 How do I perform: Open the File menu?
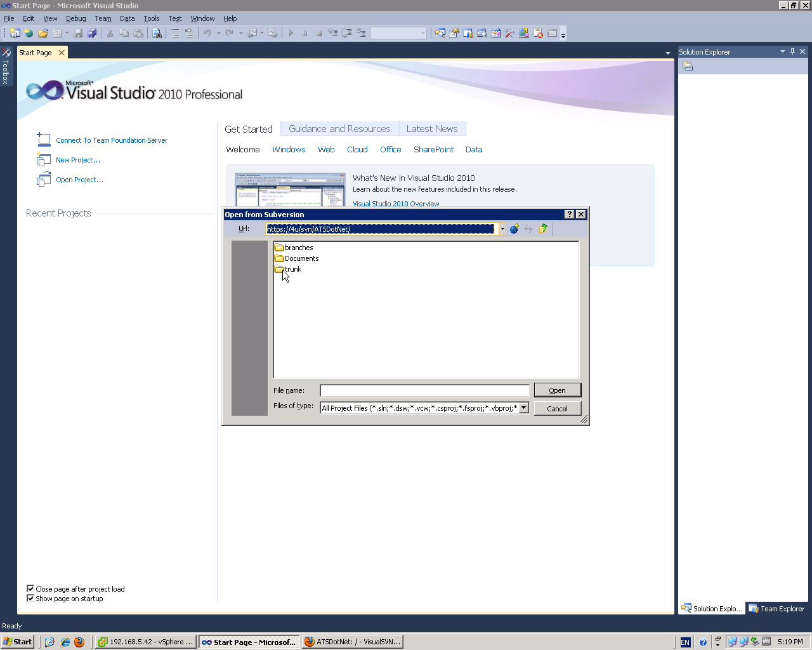9,18
